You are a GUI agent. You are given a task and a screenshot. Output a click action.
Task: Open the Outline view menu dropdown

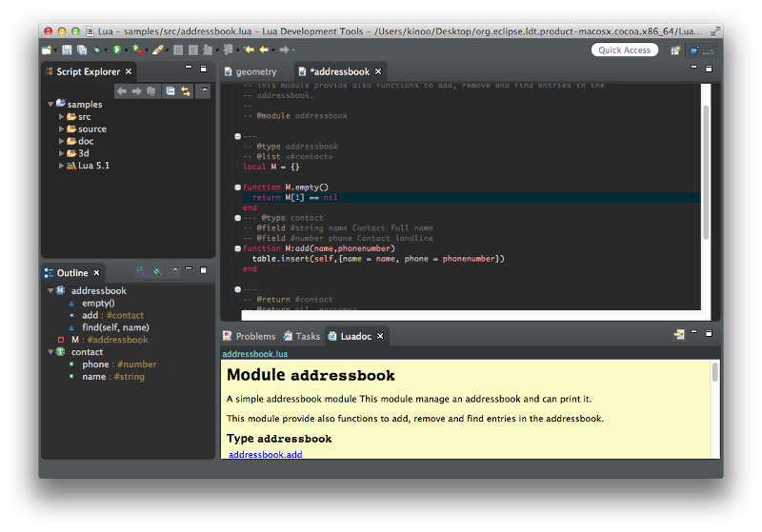(175, 270)
